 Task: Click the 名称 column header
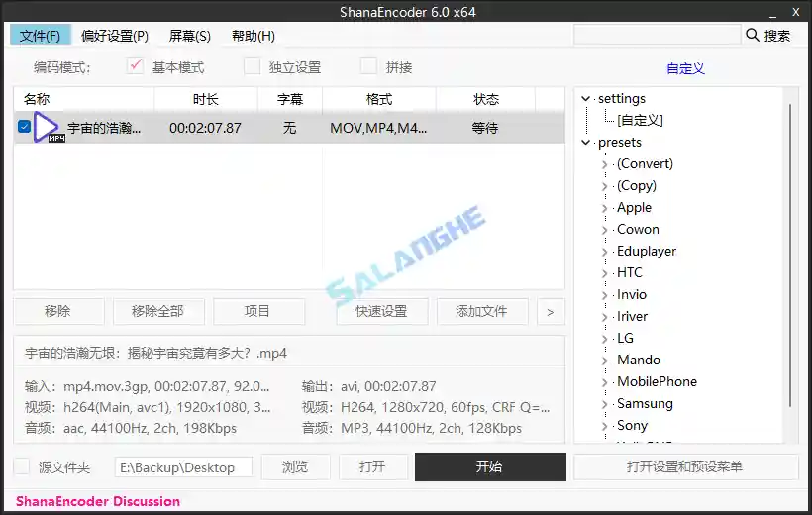(83, 99)
